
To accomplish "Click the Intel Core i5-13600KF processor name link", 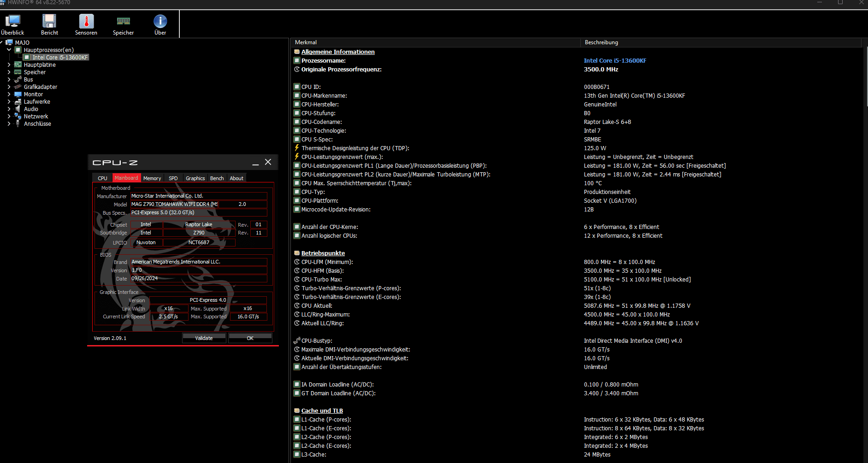I will coord(615,60).
